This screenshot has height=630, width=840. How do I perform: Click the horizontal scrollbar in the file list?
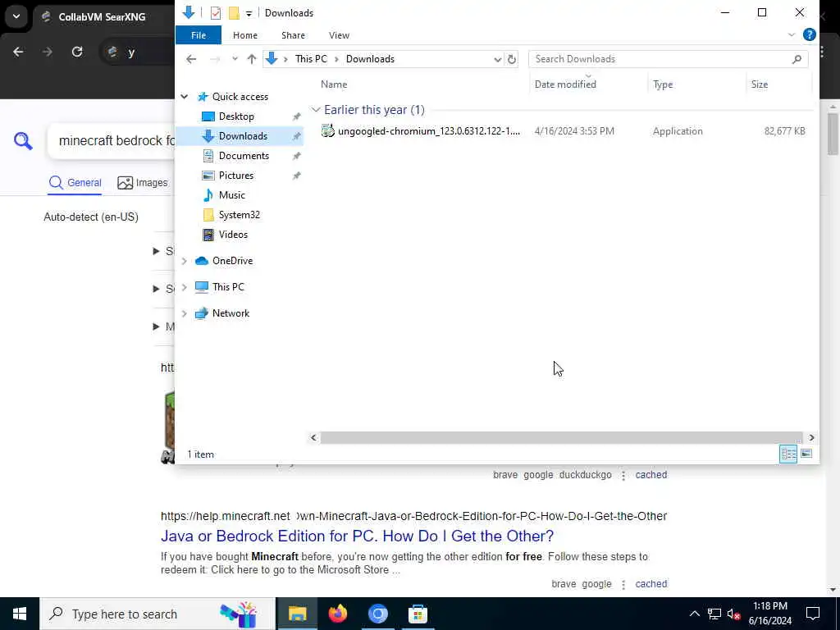(561, 438)
